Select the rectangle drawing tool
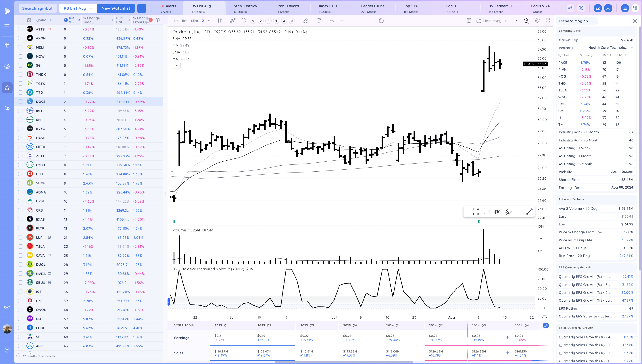Screen dimensions: 642x364 (475, 212)
